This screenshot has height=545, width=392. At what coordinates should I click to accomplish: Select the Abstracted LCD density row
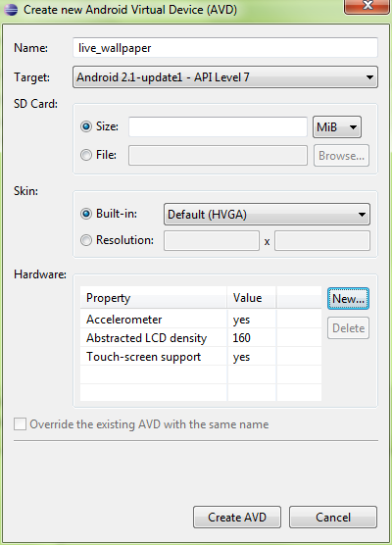[201, 337]
